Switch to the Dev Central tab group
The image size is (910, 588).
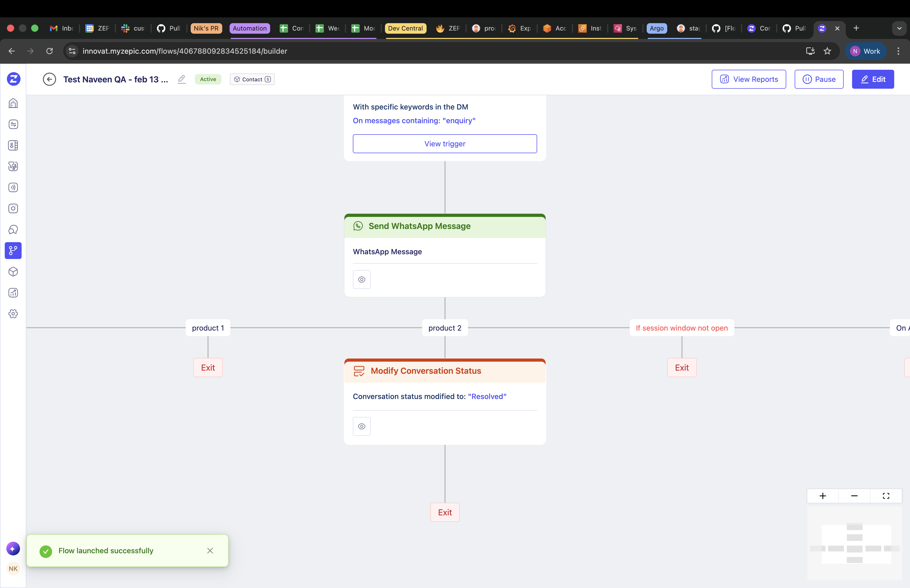pos(405,28)
